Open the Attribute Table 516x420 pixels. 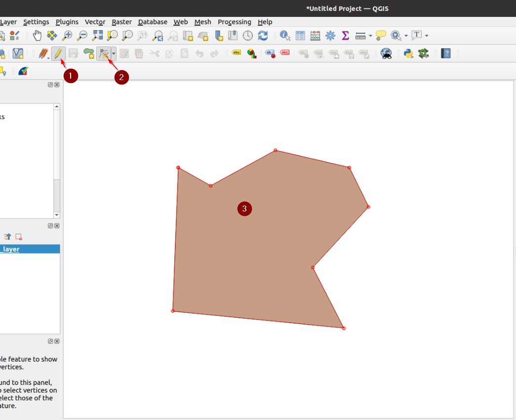[x=300, y=35]
